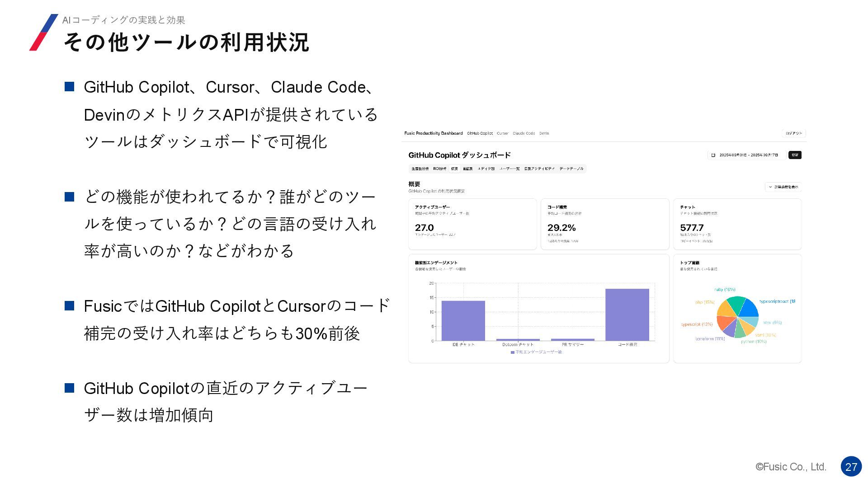Switch to the Claude Code nav tab
The image size is (868, 488).
coord(524,133)
